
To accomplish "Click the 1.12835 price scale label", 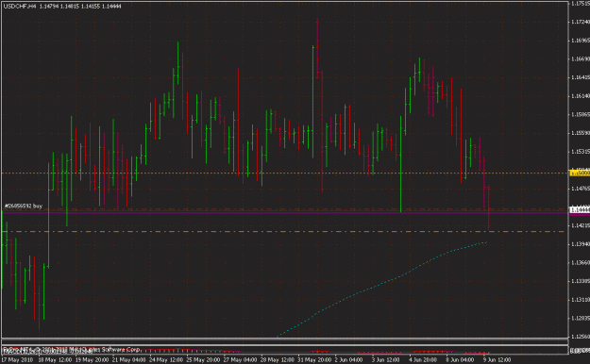I will click(x=581, y=318).
